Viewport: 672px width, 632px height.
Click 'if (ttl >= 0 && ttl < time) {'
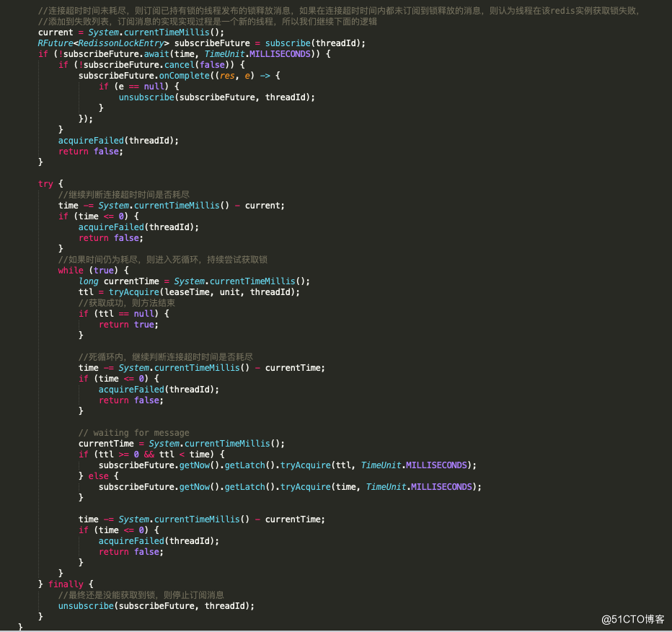[151, 455]
